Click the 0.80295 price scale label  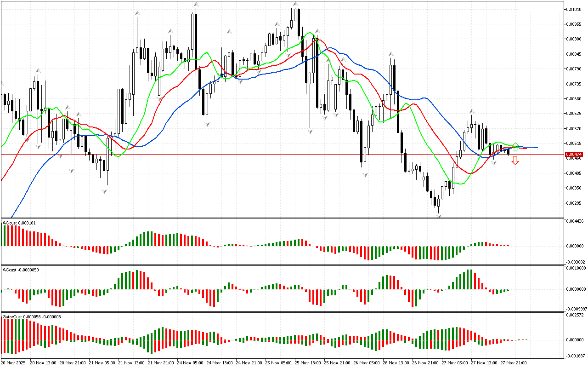pyautogui.click(x=574, y=203)
